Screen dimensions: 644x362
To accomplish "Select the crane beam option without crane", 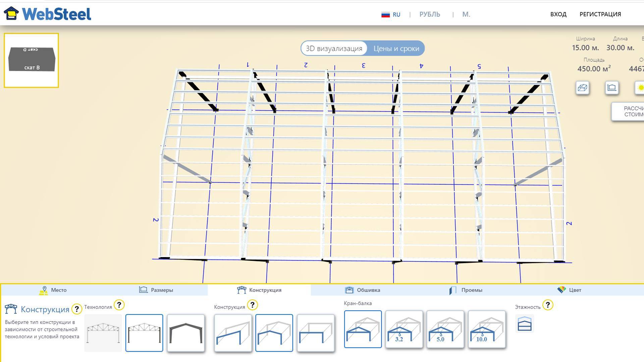I will pyautogui.click(x=363, y=329).
